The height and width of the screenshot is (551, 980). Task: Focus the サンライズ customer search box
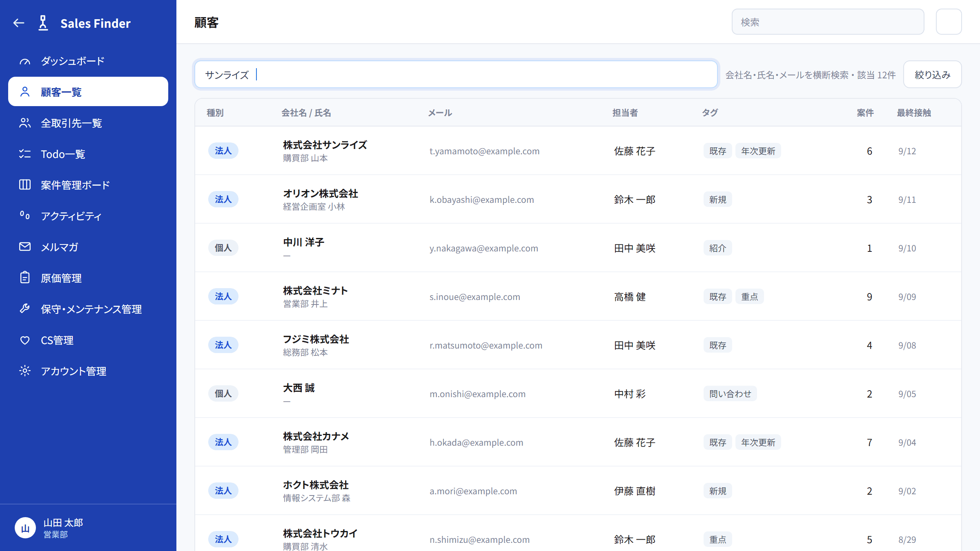(x=456, y=74)
